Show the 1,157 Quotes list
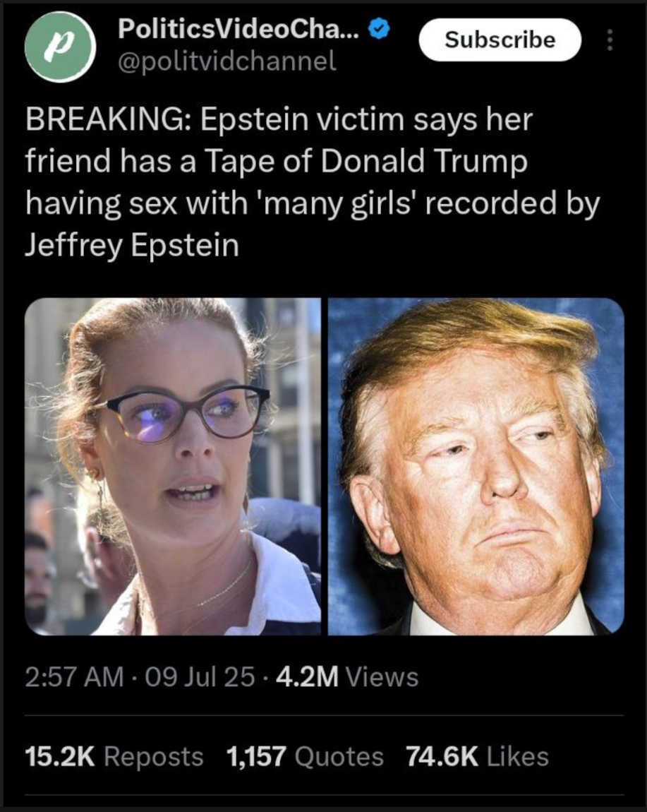This screenshot has width=647, height=812. point(305,757)
